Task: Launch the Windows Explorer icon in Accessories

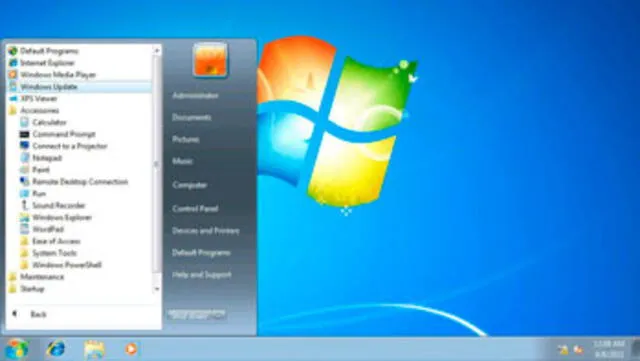Action: tap(24, 217)
